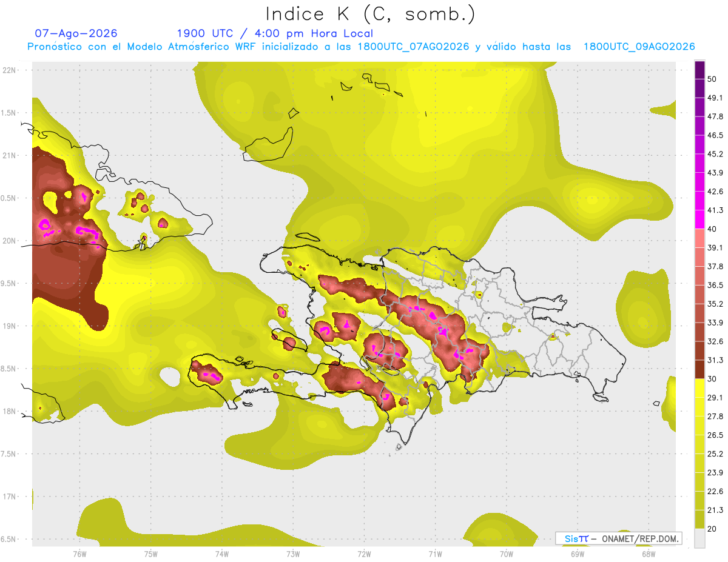
Task: Click the colorbar label "50"
Action: coord(712,79)
